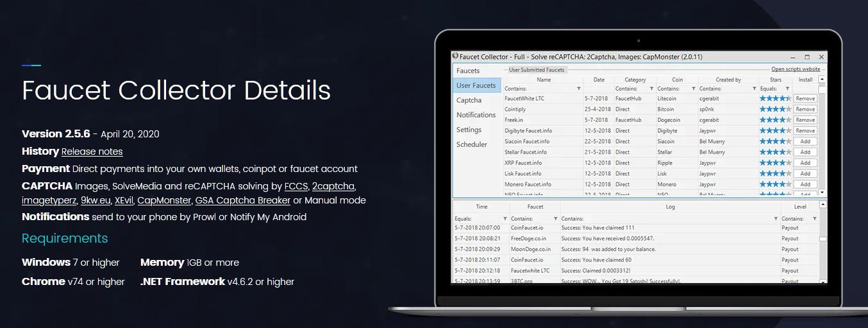Select log entry 'Success: You have claimed 111'
This screenshot has height=328, width=868.
[x=597, y=227]
